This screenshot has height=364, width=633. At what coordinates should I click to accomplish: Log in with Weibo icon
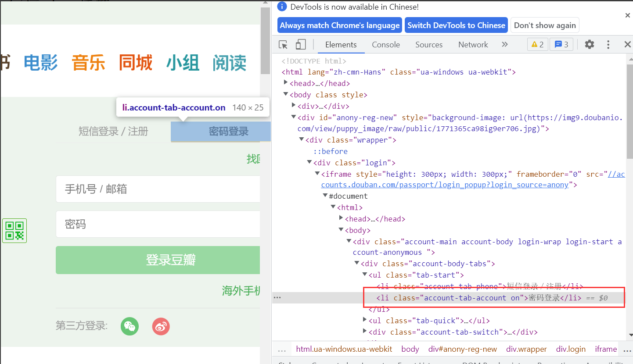[x=161, y=326]
